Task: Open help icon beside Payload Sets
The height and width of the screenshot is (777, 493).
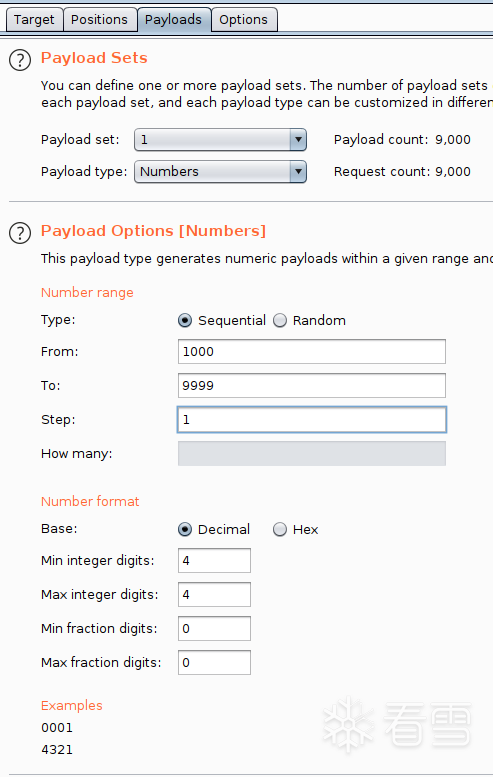Action: [20, 60]
